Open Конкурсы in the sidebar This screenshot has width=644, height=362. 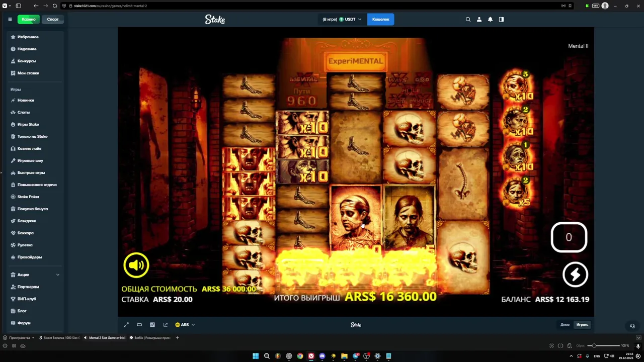pyautogui.click(x=35, y=61)
